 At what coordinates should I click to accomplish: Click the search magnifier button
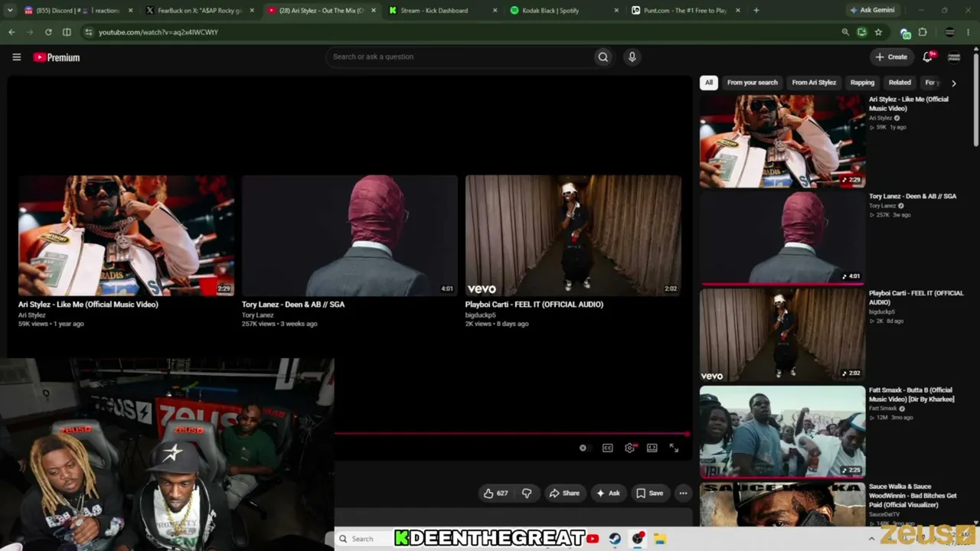point(603,57)
